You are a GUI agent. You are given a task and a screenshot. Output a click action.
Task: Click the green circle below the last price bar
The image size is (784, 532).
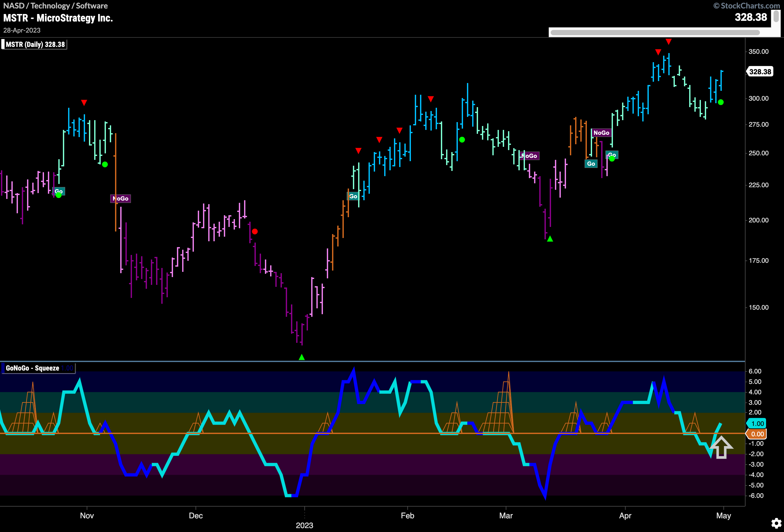(x=720, y=102)
